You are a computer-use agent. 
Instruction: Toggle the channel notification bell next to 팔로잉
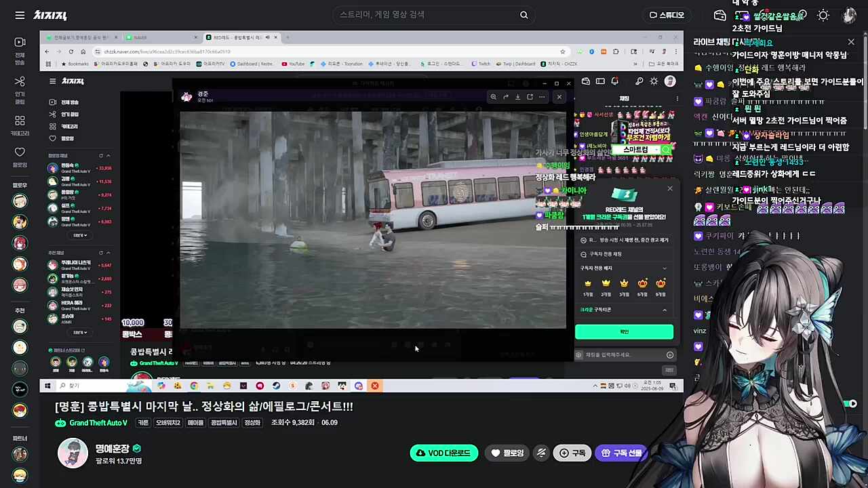click(541, 453)
